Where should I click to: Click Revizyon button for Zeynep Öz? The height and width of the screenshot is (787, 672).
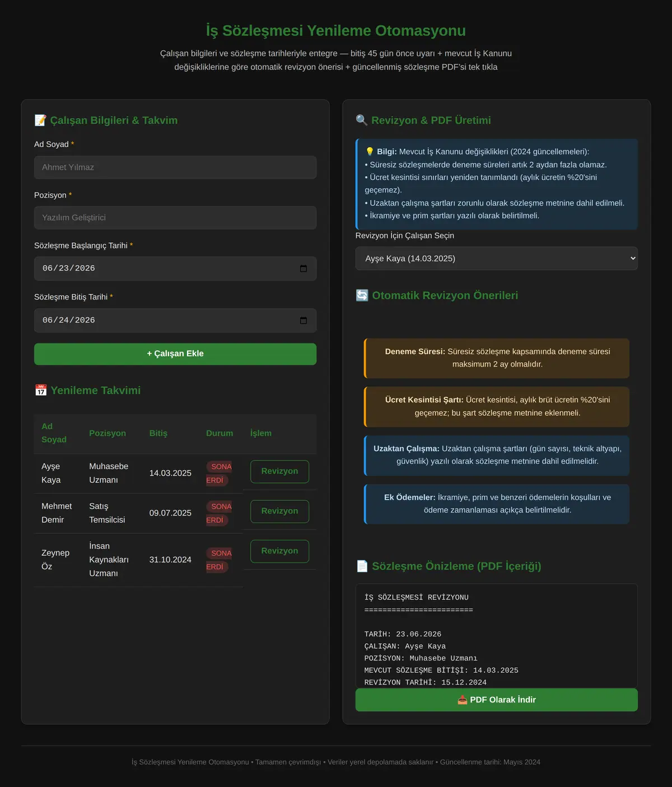[279, 551]
